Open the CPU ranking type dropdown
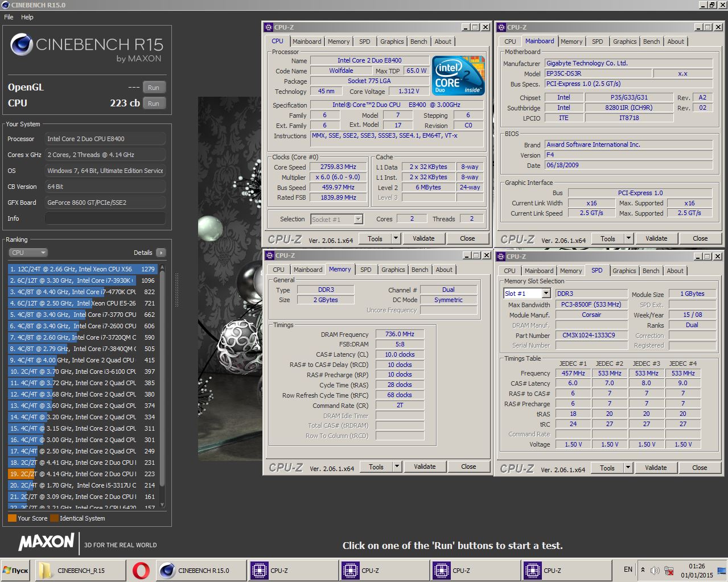The height and width of the screenshot is (582, 728). tap(28, 253)
